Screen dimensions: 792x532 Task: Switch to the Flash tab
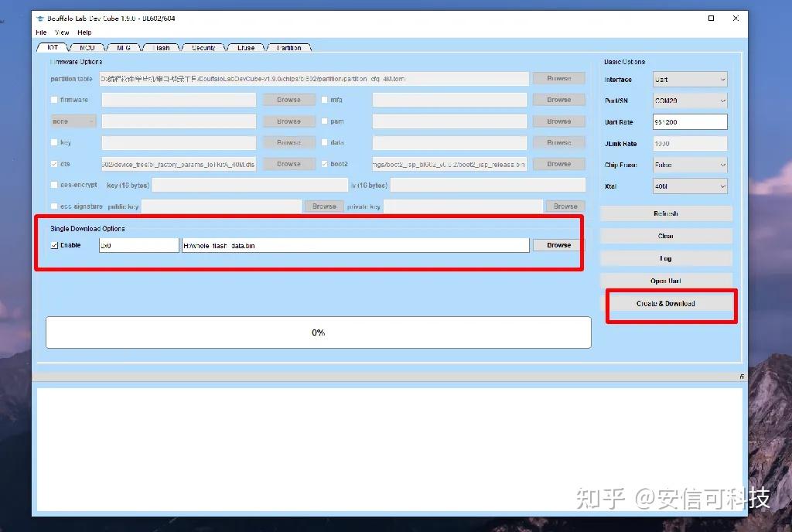(x=162, y=47)
